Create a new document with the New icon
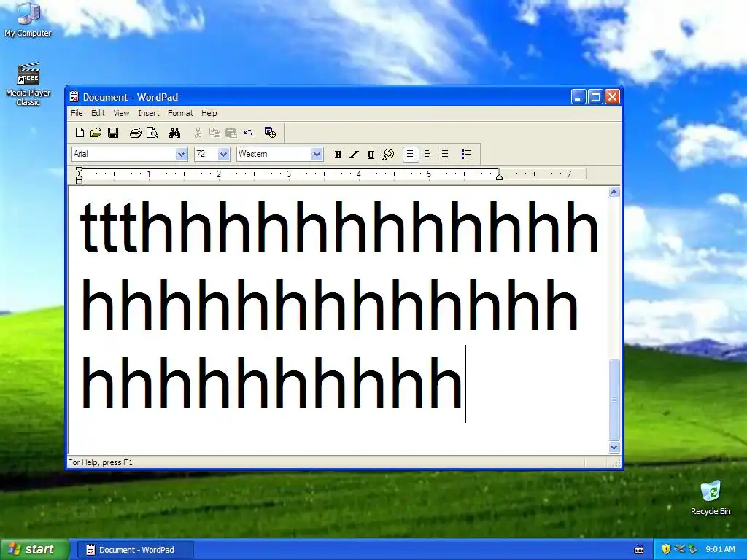The width and height of the screenshot is (747, 560). [80, 133]
